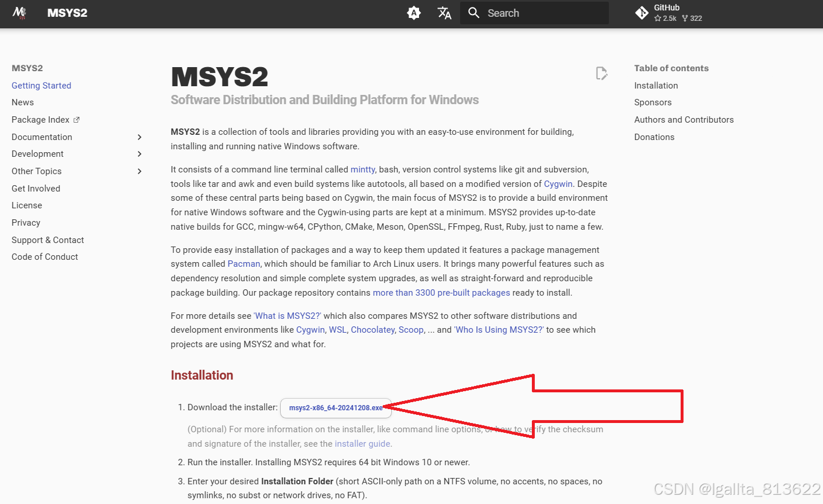
Task: Open the License page
Action: coord(27,205)
